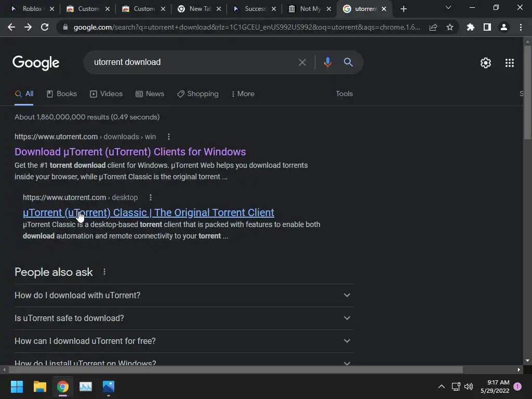View site information lock icon
Viewport: 532px width, 399px height.
click(x=65, y=27)
